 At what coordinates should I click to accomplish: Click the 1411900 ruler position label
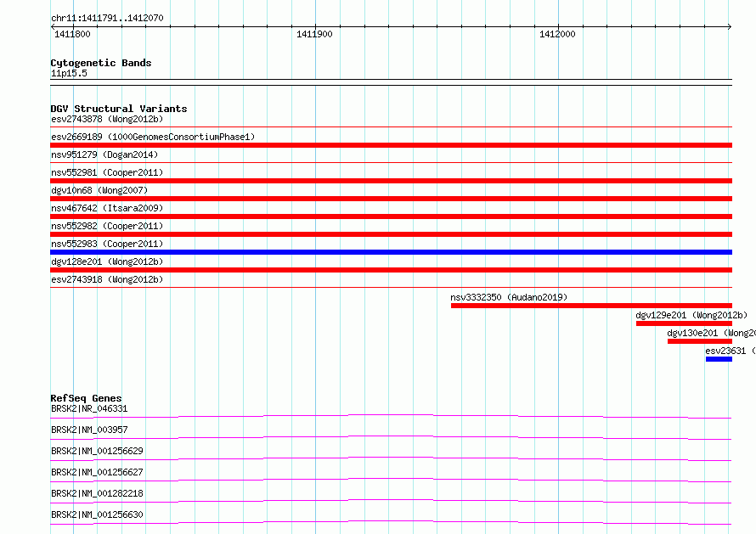pyautogui.click(x=314, y=34)
